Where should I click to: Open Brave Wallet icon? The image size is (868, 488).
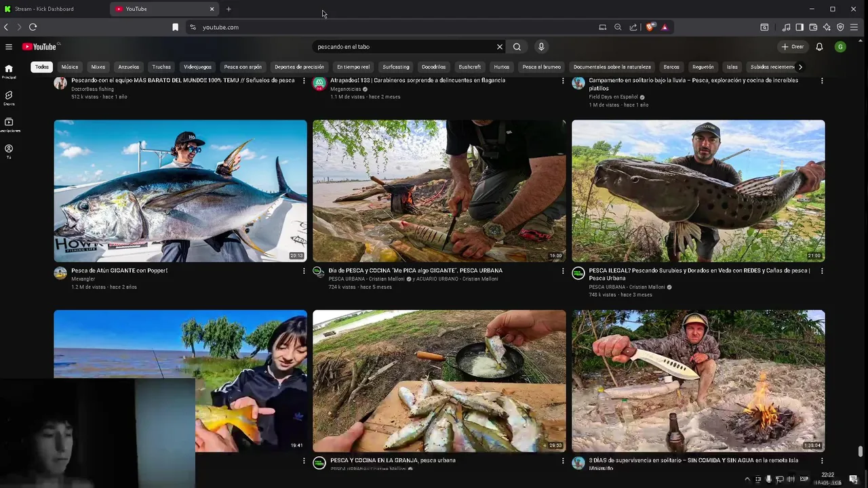coord(813,27)
